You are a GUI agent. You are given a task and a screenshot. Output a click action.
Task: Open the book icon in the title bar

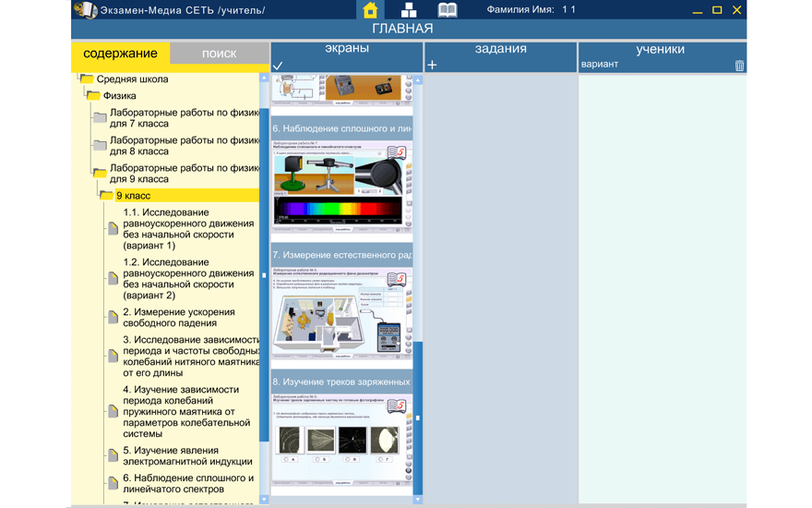point(448,10)
